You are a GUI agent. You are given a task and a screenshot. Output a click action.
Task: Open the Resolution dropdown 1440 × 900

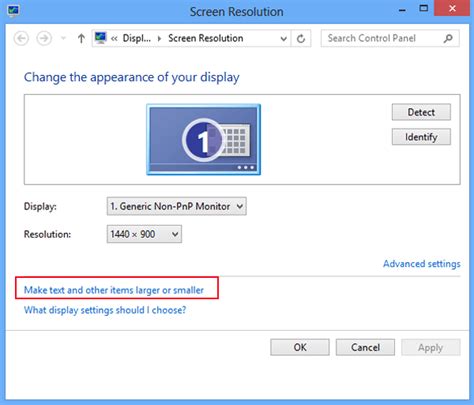[x=144, y=234]
